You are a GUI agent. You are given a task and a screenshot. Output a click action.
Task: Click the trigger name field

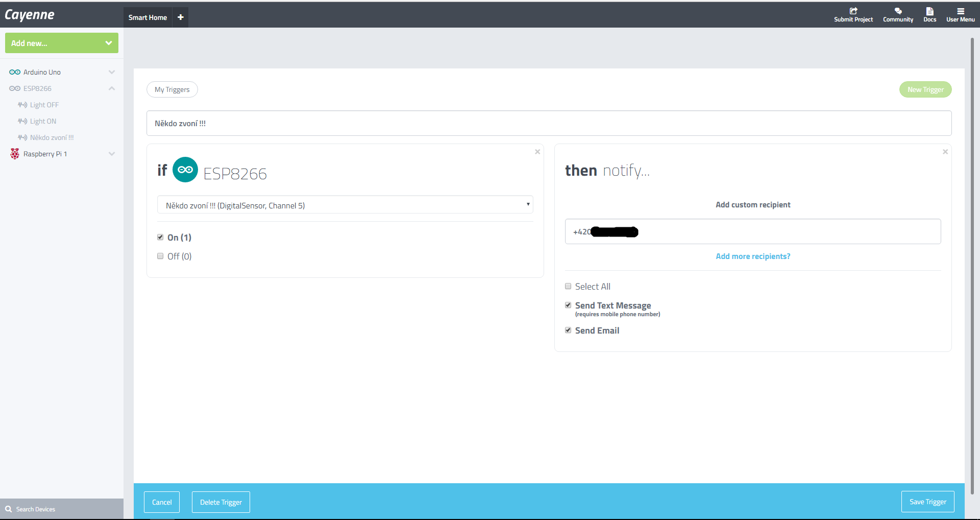549,123
